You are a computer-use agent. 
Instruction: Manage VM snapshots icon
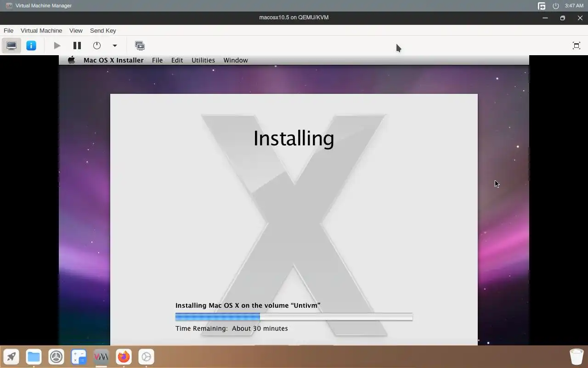pos(140,46)
